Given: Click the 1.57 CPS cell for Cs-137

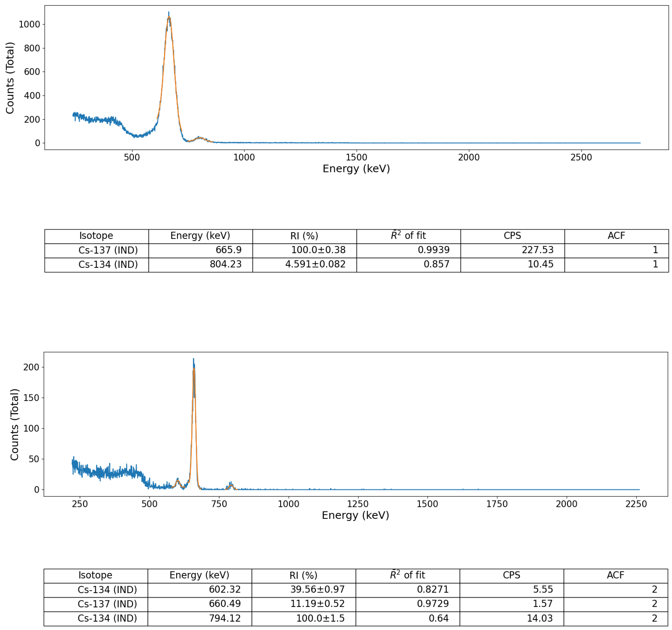Looking at the screenshot, I should pos(542,604).
